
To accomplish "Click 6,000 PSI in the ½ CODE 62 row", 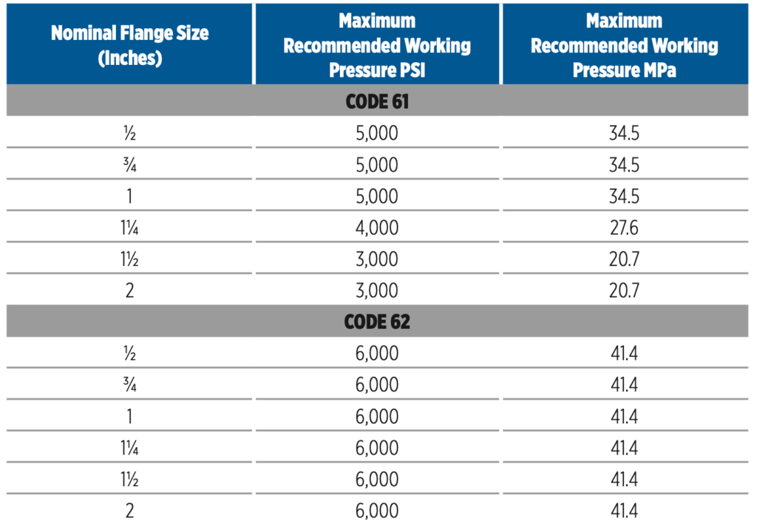I will pos(377,353).
